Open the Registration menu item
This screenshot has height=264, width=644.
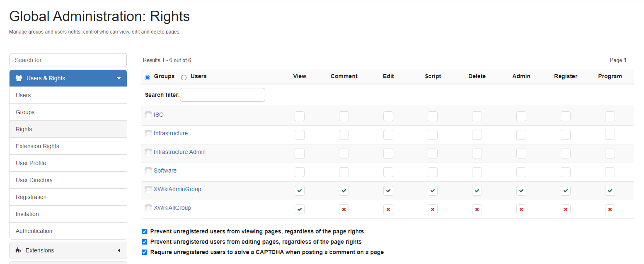coord(68,197)
